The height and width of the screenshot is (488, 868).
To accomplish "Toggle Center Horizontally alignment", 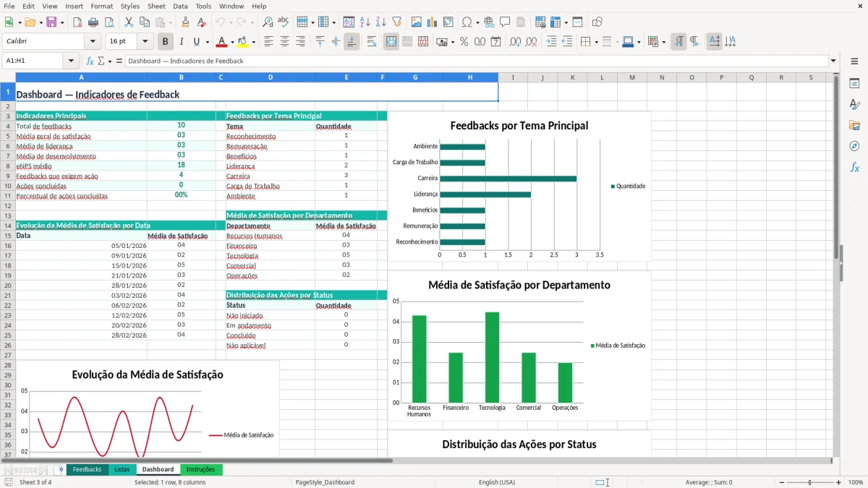I will coord(284,42).
